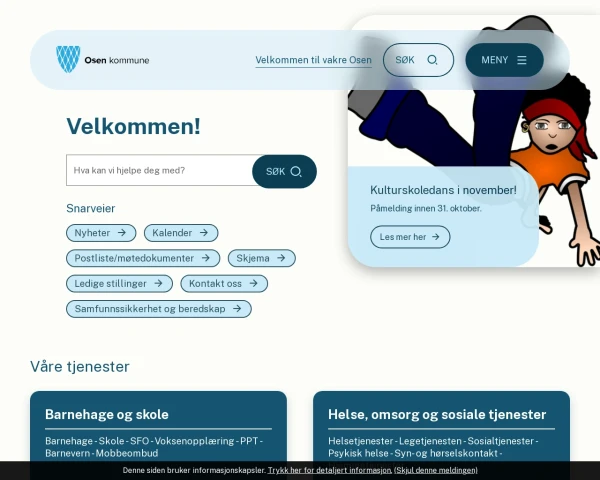Screen dimensions: 600x480
Task: Click the Påmelding innen 31. oktober text
Action: 426,209
